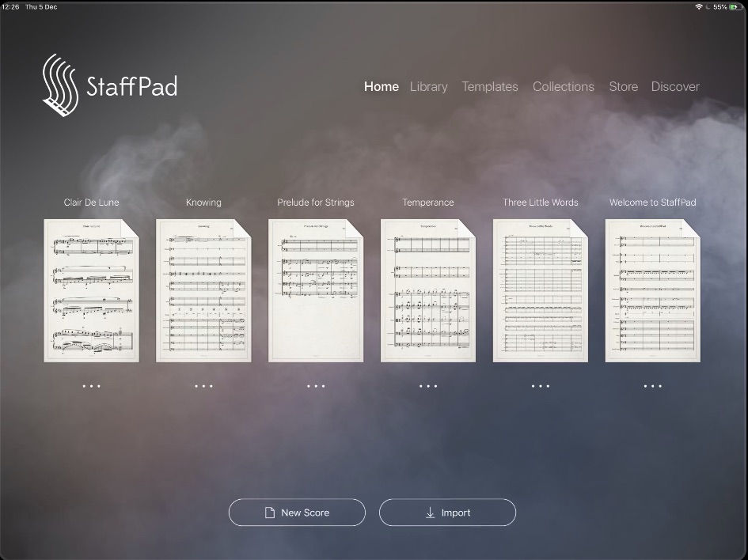The height and width of the screenshot is (560, 748).
Task: Click the Knowing title text
Action: click(203, 202)
